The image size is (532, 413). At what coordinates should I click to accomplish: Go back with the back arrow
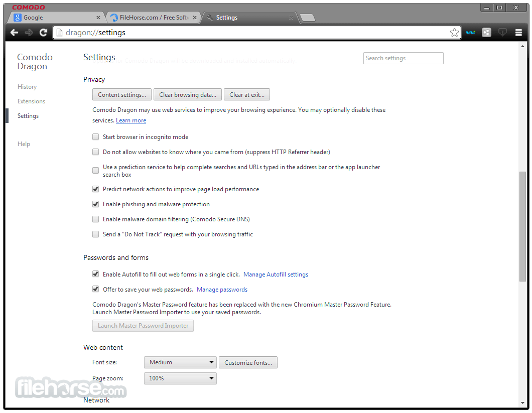pyautogui.click(x=14, y=33)
